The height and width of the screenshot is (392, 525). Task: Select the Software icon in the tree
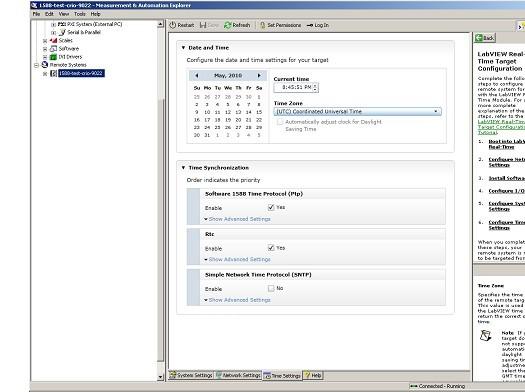tap(53, 49)
